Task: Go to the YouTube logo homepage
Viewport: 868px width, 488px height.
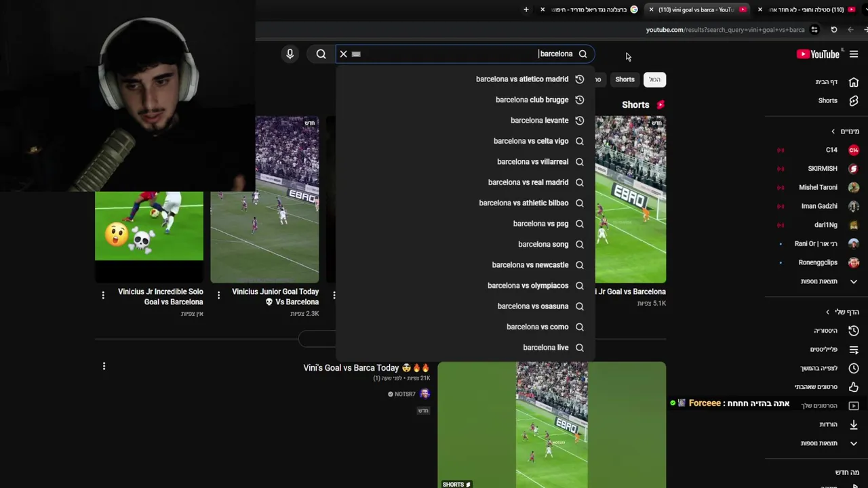Action: tap(818, 54)
